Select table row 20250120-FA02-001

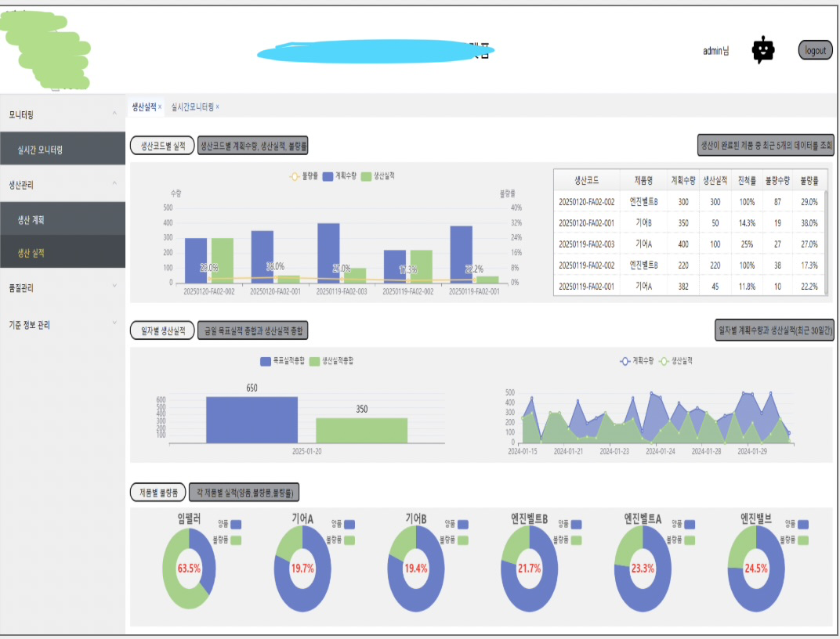[x=690, y=223]
